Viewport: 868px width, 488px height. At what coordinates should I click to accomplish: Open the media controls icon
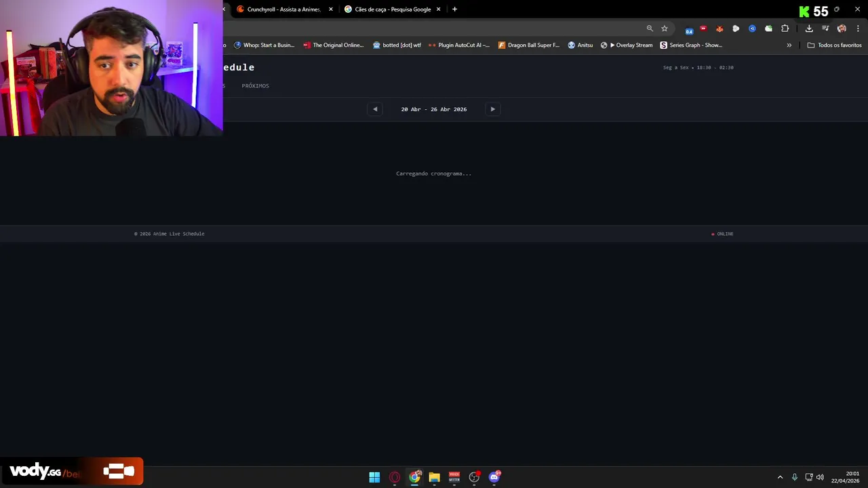pos(825,28)
